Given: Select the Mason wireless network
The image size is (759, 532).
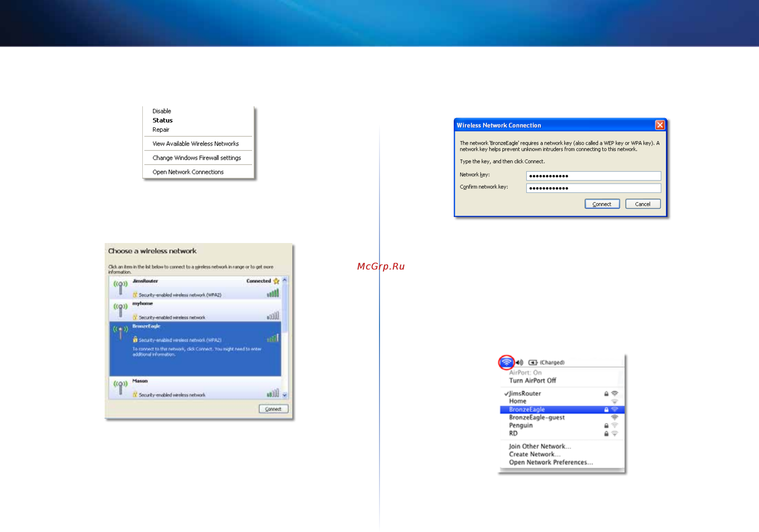Looking at the screenshot, I should (195, 388).
